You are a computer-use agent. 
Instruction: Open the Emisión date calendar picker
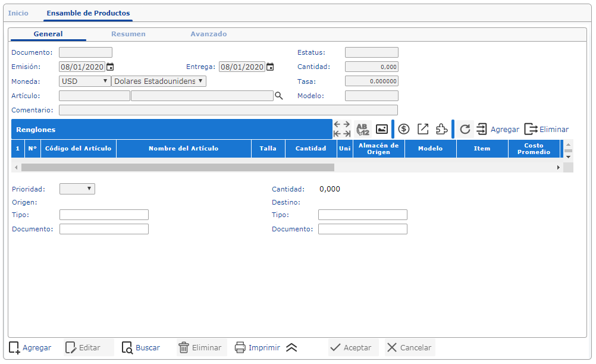click(110, 67)
